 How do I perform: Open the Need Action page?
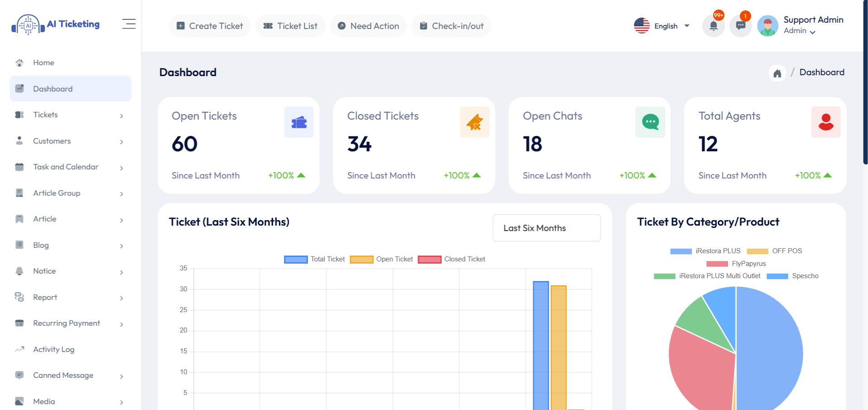(368, 26)
